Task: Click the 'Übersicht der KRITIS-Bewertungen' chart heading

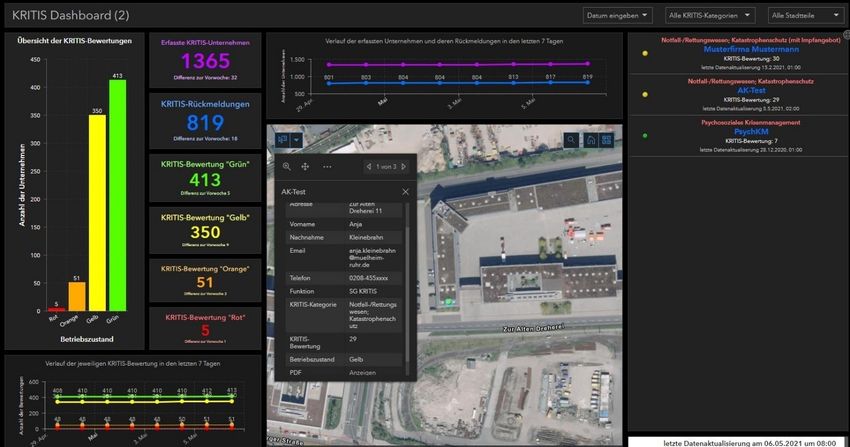Action: pyautogui.click(x=74, y=41)
